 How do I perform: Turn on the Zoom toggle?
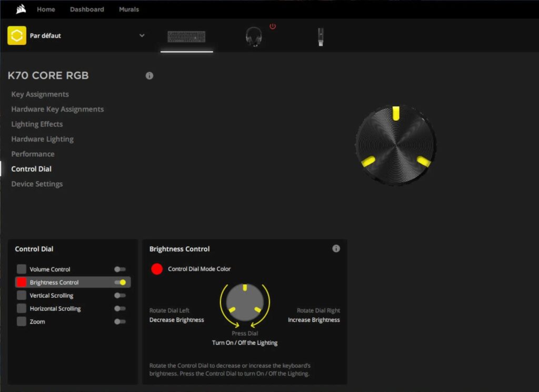point(120,321)
